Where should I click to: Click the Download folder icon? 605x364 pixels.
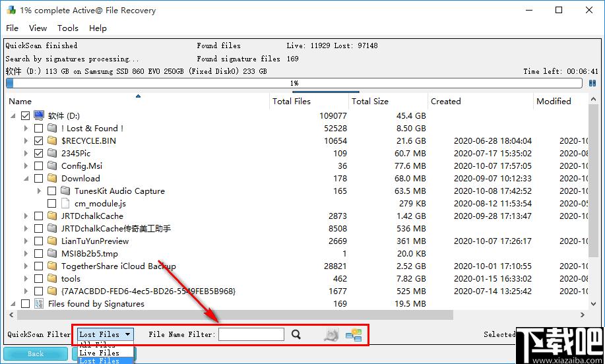52,178
